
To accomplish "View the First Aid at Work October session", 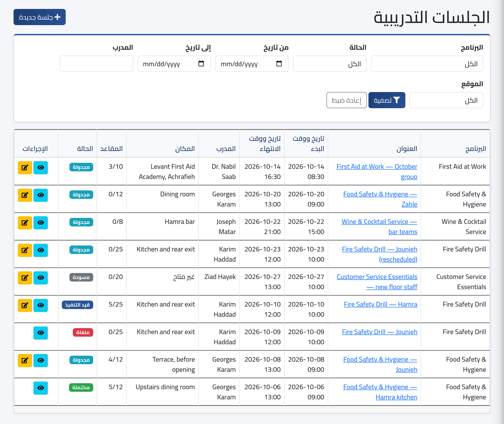I will pyautogui.click(x=41, y=167).
